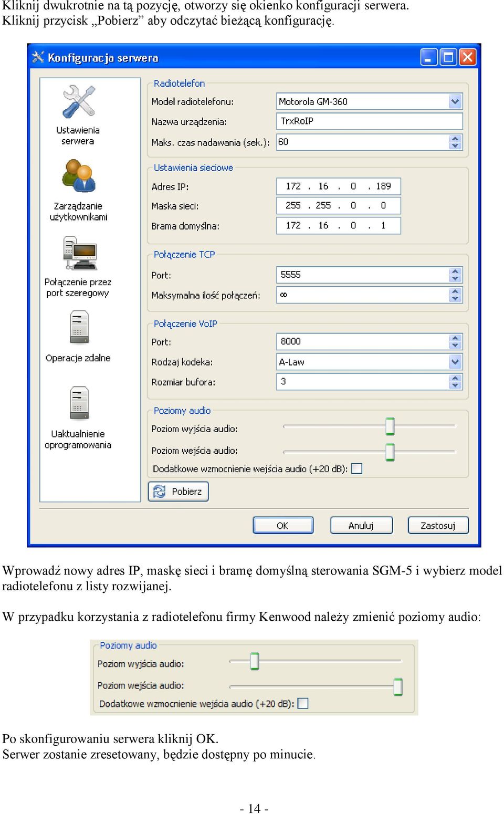Image resolution: width=504 pixels, height=814 pixels.
Task: Click the Radiotelefon group label
Action: click(x=180, y=84)
